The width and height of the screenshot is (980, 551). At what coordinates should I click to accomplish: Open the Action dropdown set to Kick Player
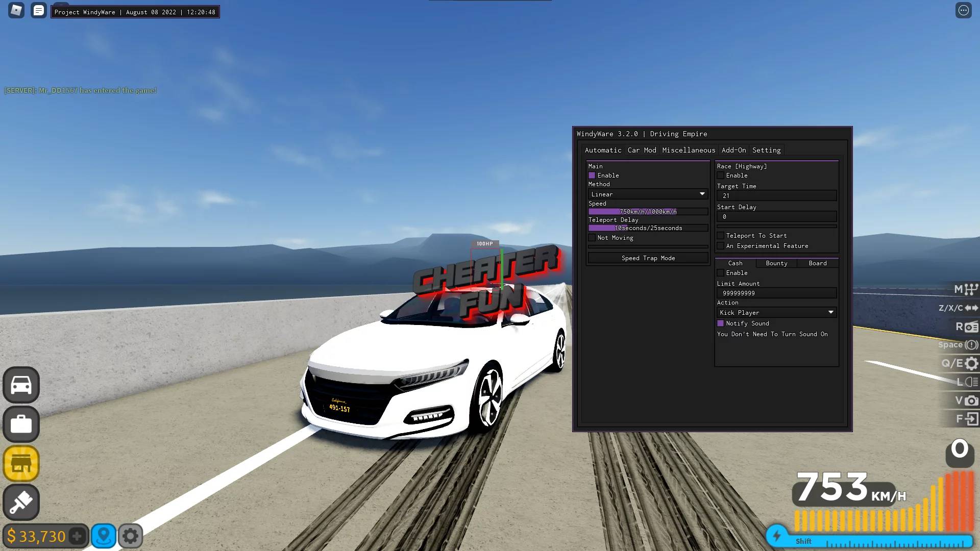coord(776,312)
